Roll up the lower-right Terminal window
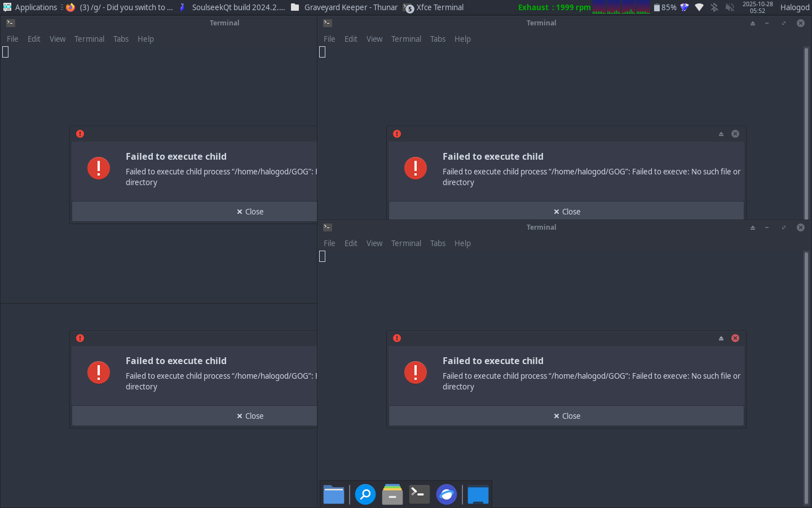 tap(753, 227)
